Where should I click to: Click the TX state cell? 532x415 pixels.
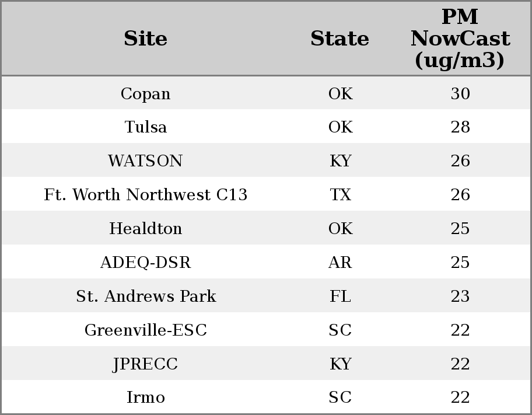point(340,195)
